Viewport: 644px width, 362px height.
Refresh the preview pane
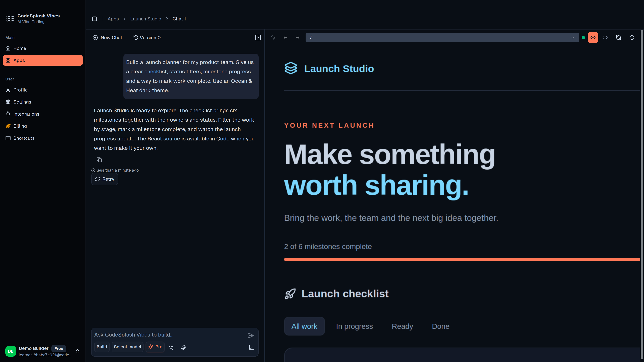click(619, 38)
